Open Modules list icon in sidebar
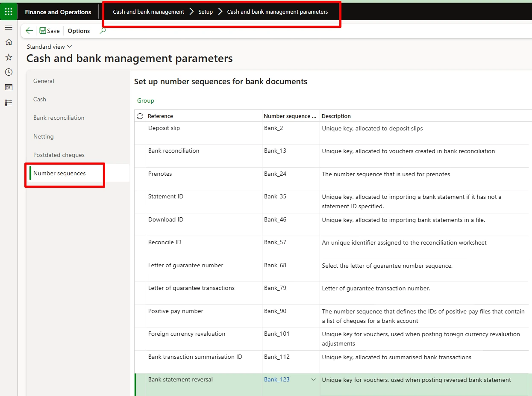The image size is (532, 396). (9, 103)
